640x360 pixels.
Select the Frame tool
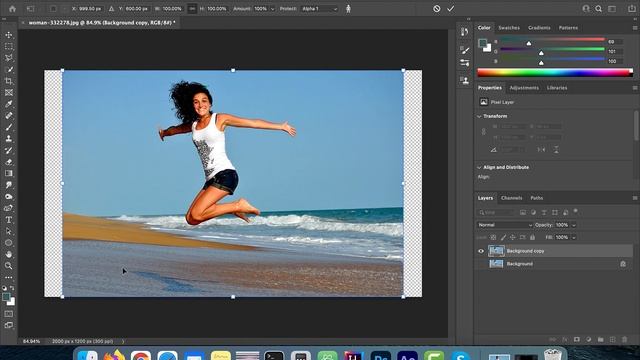tap(9, 93)
